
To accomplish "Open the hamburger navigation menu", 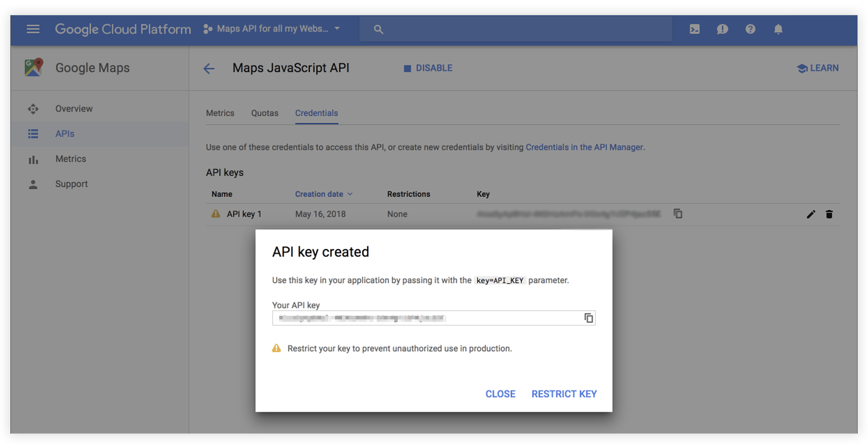I will [33, 29].
